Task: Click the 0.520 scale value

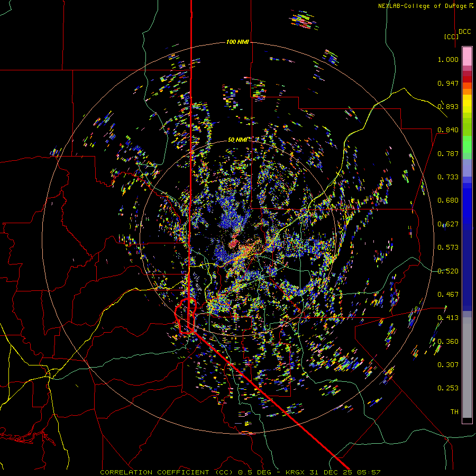Action: click(448, 271)
